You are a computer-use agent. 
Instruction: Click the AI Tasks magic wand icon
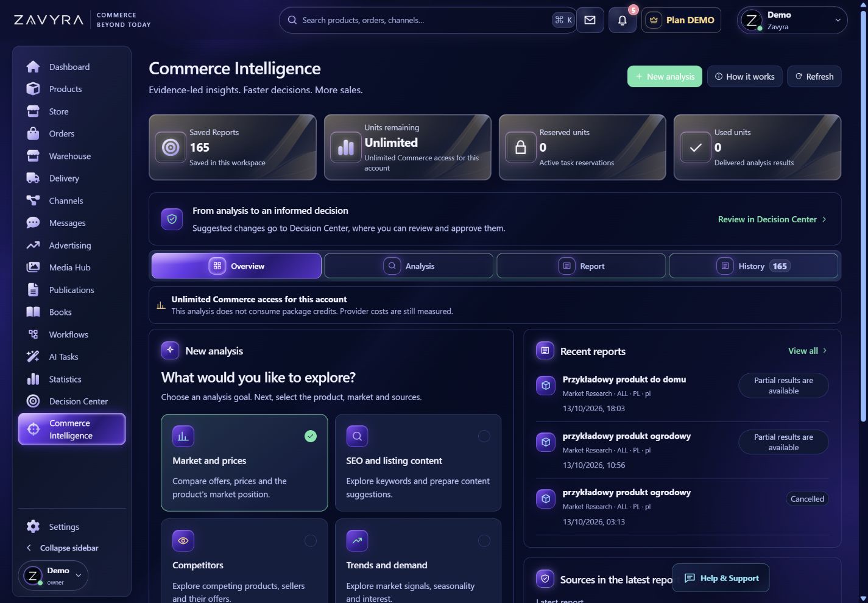coord(33,357)
